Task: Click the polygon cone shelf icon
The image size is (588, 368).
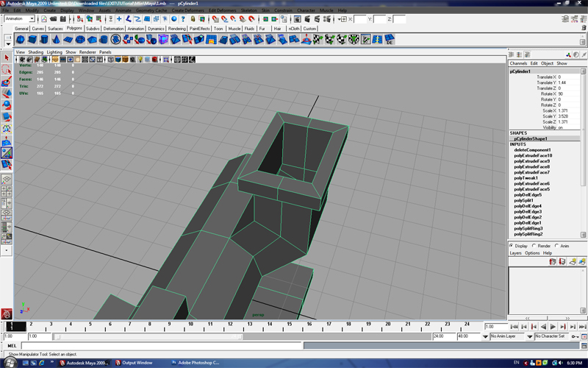Action: (x=57, y=40)
